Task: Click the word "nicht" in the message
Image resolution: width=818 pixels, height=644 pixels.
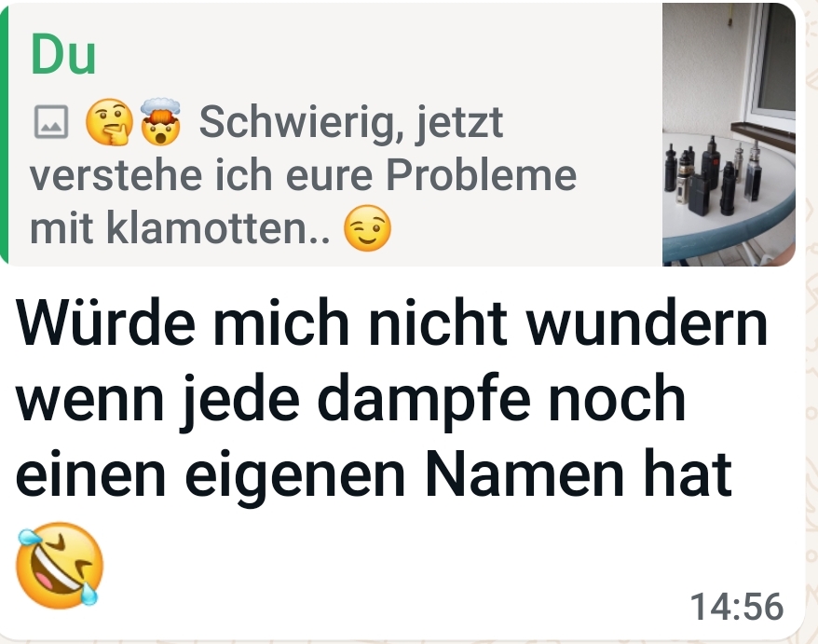Action: [438, 322]
